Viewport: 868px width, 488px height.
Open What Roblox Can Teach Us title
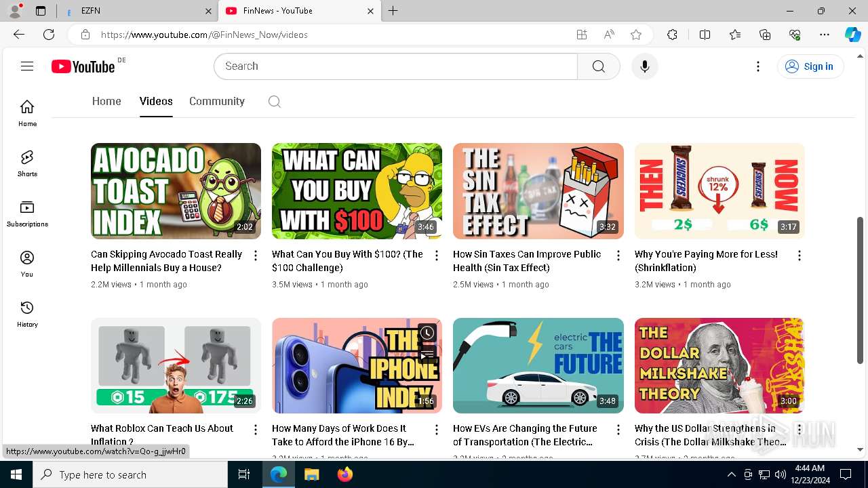tap(162, 435)
